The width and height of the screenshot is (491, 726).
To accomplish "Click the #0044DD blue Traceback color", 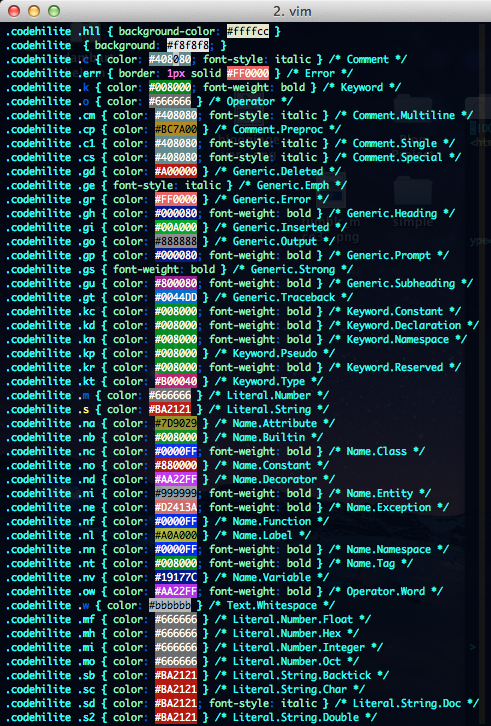I will 176,297.
